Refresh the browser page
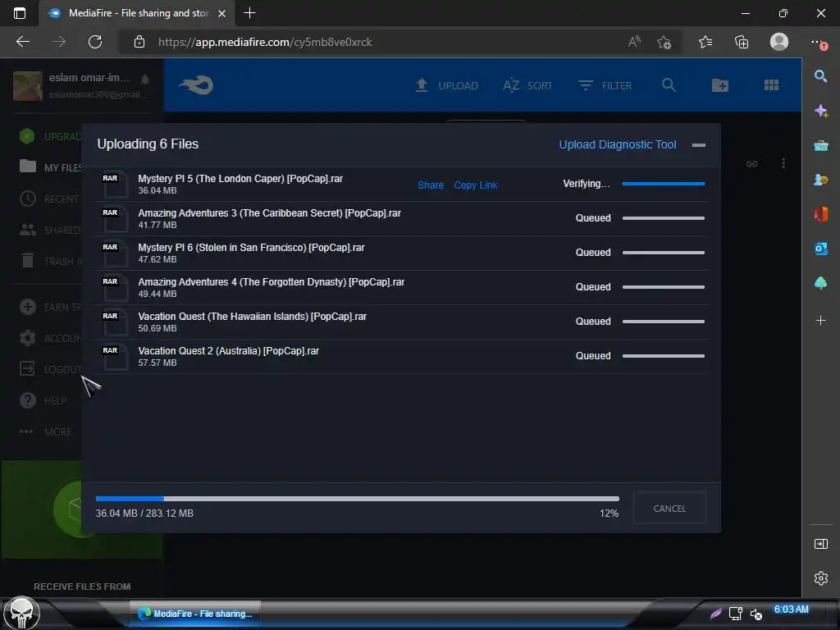 (95, 42)
